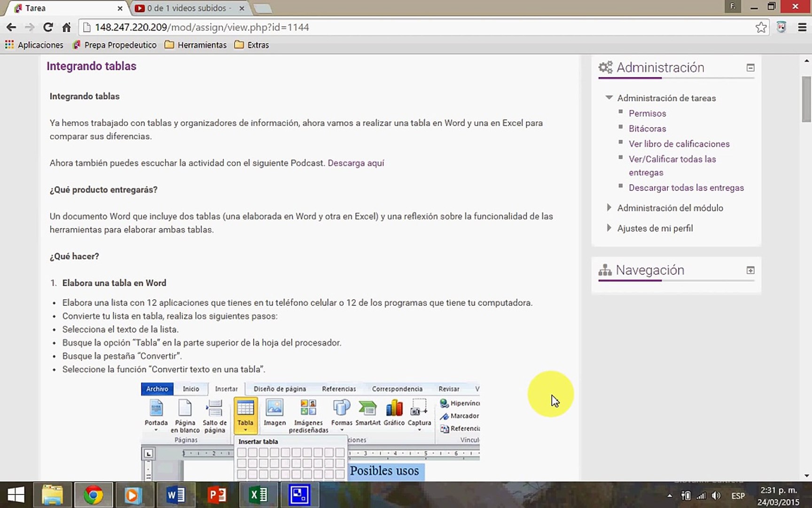Click the battery tray icon
This screenshot has width=812, height=508.
686,495
